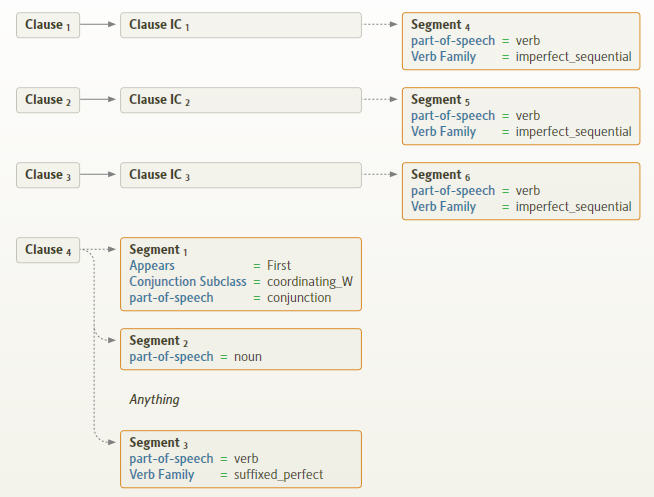
Task: Select the Clause 1 box
Action: pyautogui.click(x=46, y=25)
